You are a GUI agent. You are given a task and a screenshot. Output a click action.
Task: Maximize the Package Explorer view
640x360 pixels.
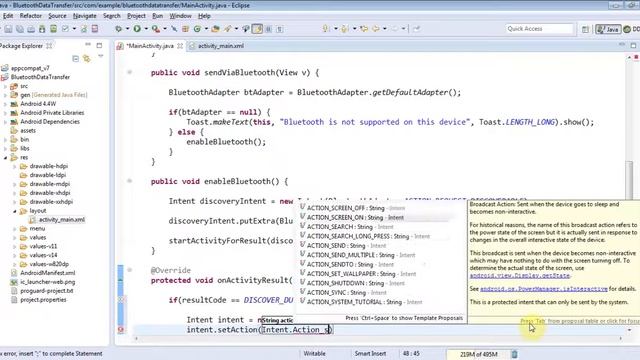[99, 45]
